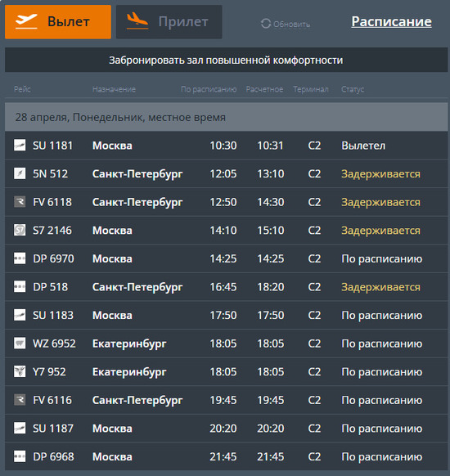
Task: Click the refresh icon next to Обновить
Action: [x=266, y=24]
